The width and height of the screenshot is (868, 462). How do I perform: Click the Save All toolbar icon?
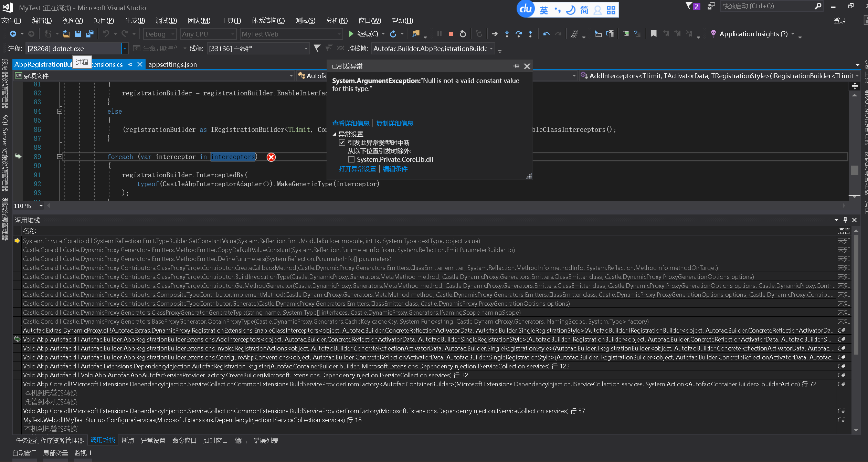pyautogui.click(x=89, y=34)
